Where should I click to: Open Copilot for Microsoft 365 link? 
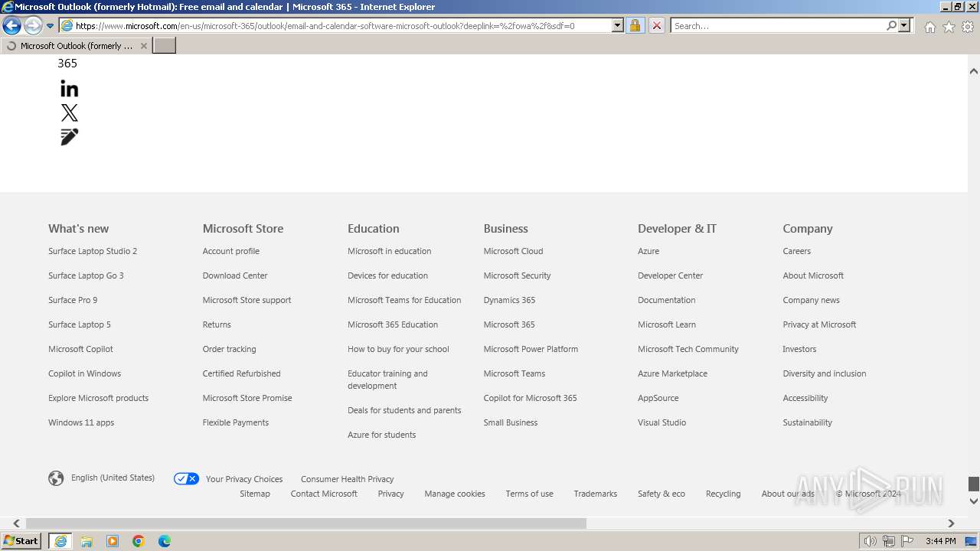click(x=531, y=398)
